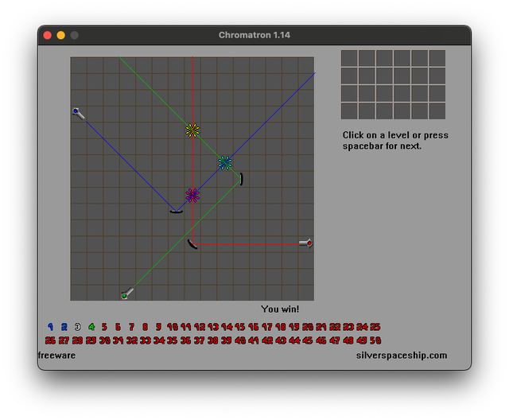This screenshot has width=509, height=420.
Task: Load level 9
Action: click(x=158, y=326)
